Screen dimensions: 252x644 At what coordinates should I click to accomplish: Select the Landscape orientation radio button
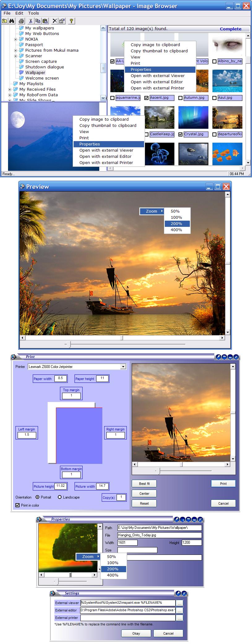(x=60, y=497)
